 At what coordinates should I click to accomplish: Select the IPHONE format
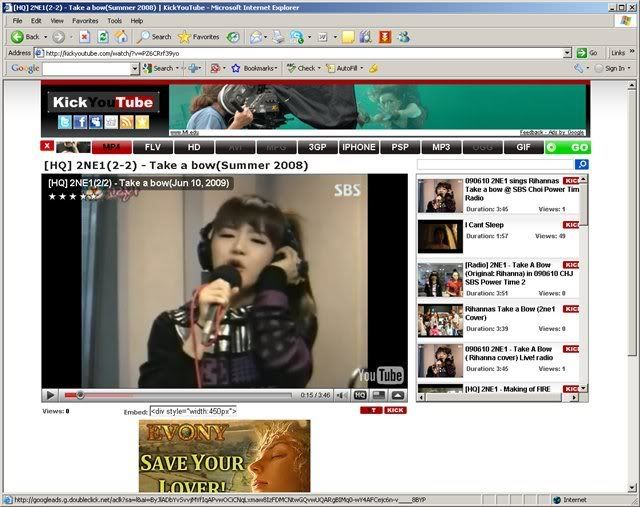[x=359, y=147]
